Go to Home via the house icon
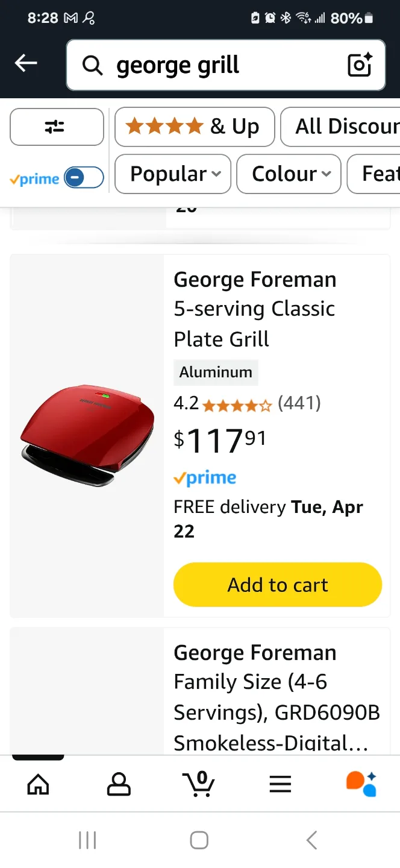This screenshot has width=400, height=868. [38, 784]
